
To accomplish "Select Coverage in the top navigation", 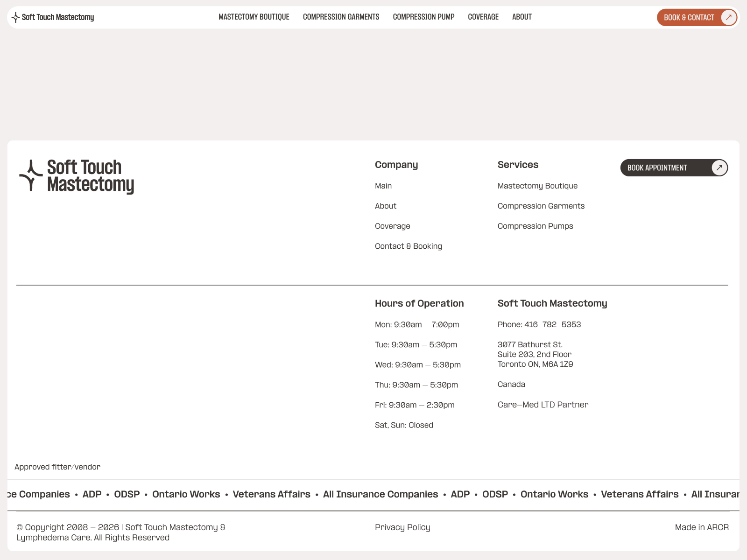I will tap(483, 17).
